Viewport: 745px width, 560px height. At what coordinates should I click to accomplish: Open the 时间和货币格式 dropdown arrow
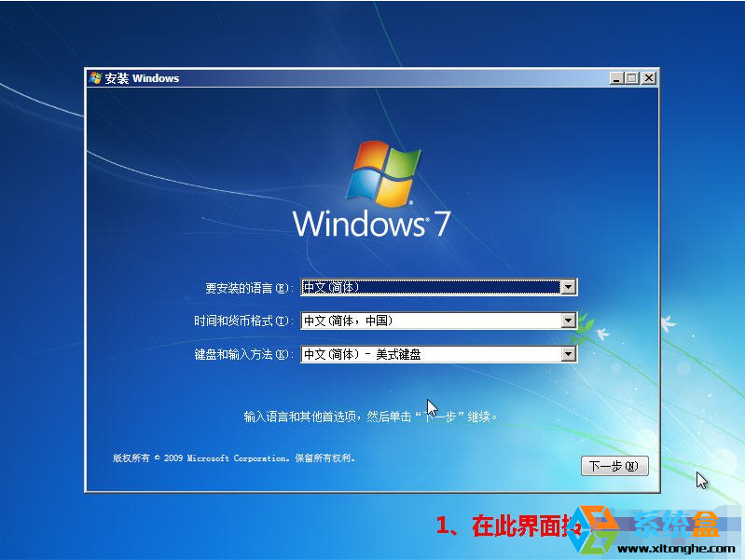tap(569, 321)
